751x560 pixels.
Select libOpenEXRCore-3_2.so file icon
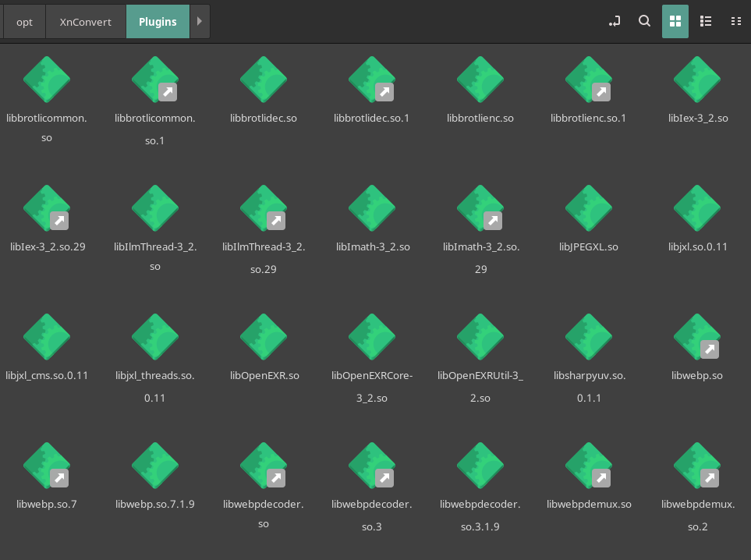click(372, 337)
